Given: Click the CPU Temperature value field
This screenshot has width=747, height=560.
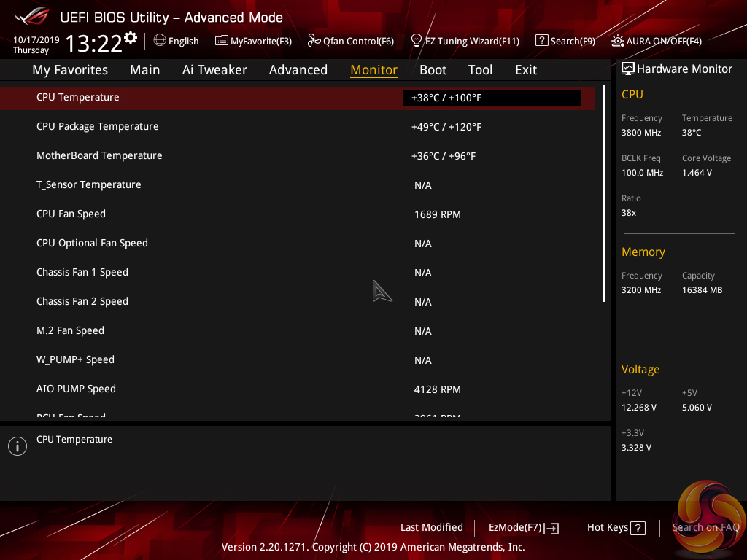Looking at the screenshot, I should point(492,98).
